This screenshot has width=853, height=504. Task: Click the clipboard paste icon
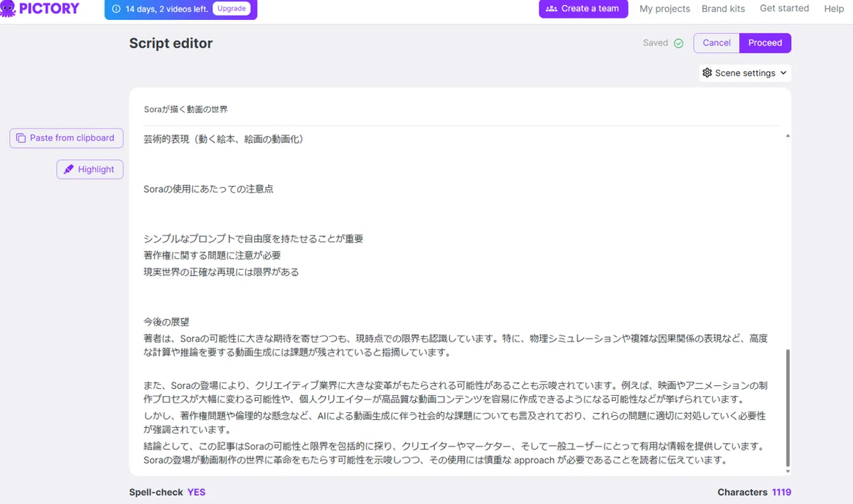[x=21, y=138]
